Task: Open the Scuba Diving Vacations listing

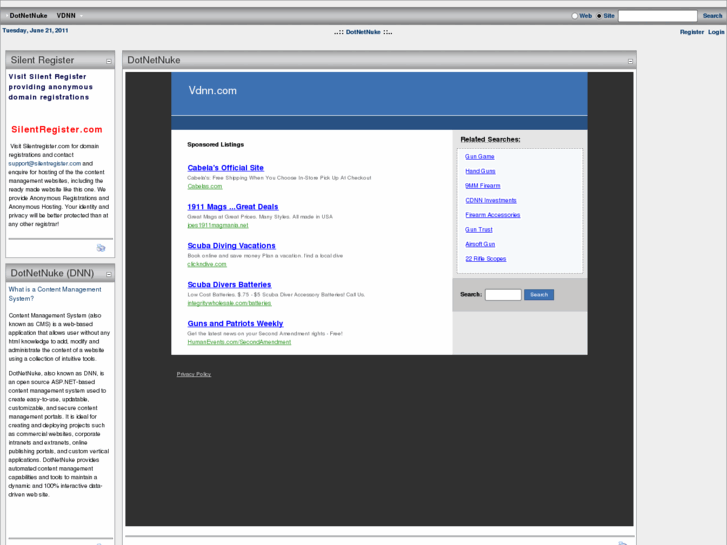Action: pyautogui.click(x=231, y=246)
